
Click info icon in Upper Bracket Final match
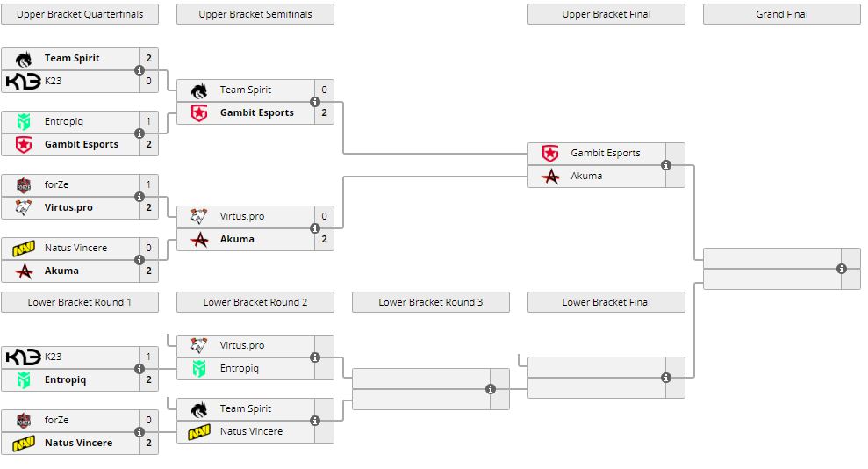[x=666, y=165]
